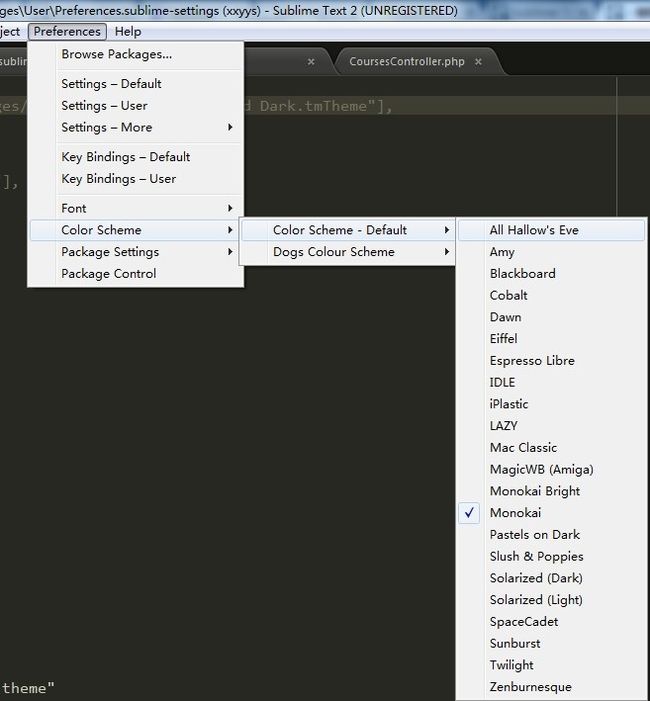Click the Settings – More menu item
The width and height of the screenshot is (650, 701).
(136, 127)
